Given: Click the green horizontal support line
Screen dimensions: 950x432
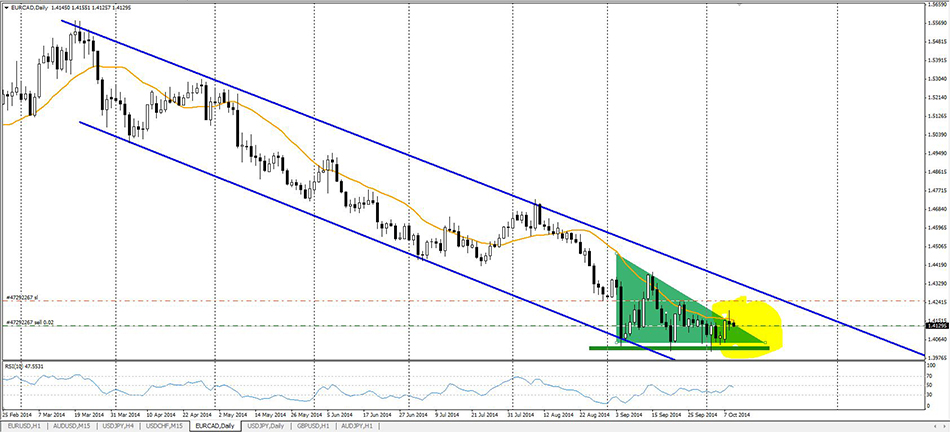Looking at the screenshot, I should pos(600,348).
